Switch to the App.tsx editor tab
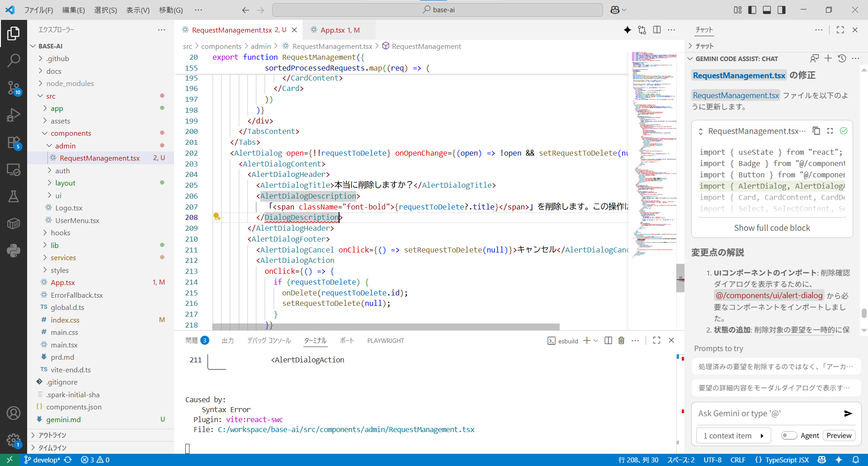868x466 pixels. (x=333, y=30)
